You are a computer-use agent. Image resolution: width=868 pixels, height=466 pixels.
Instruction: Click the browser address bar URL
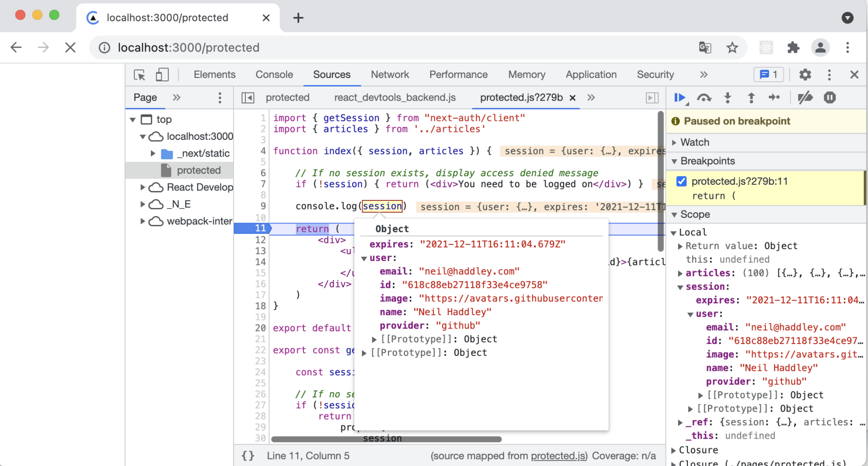pos(189,48)
